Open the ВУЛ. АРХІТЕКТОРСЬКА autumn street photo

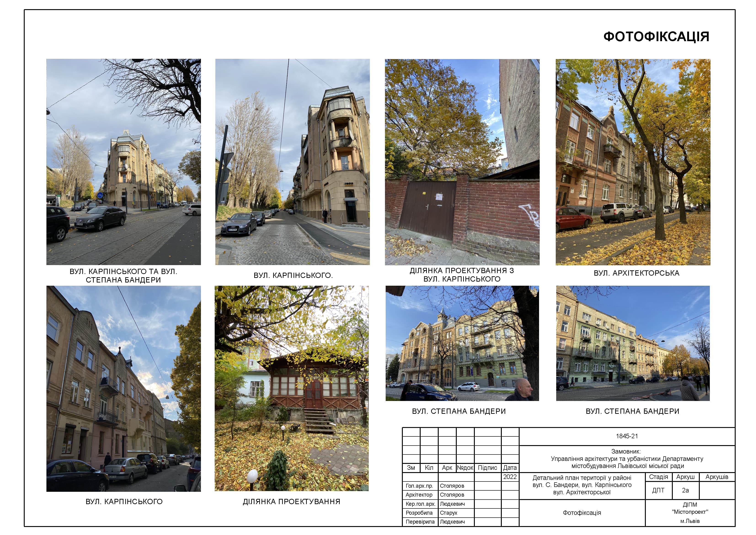(x=633, y=162)
